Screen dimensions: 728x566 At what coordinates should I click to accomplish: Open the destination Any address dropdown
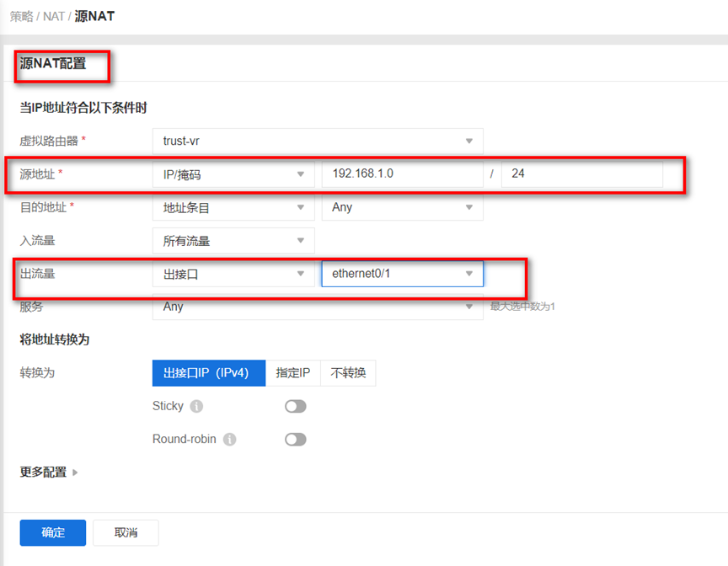click(402, 207)
